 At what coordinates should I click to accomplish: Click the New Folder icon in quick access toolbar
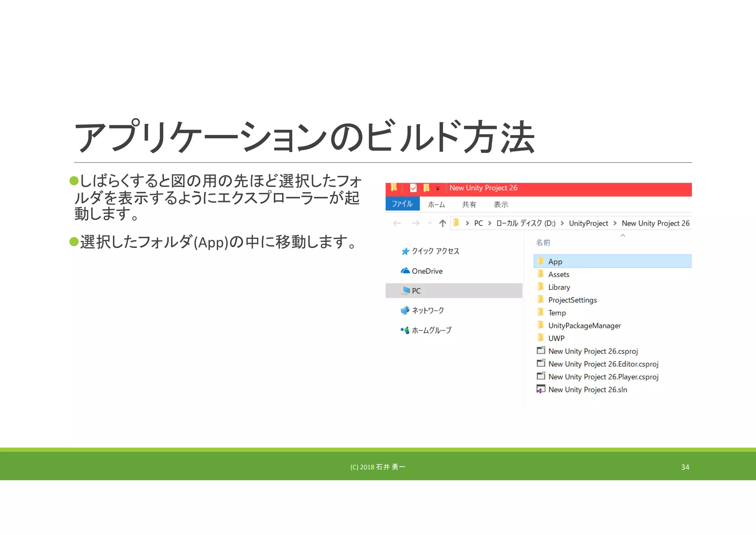tap(426, 188)
